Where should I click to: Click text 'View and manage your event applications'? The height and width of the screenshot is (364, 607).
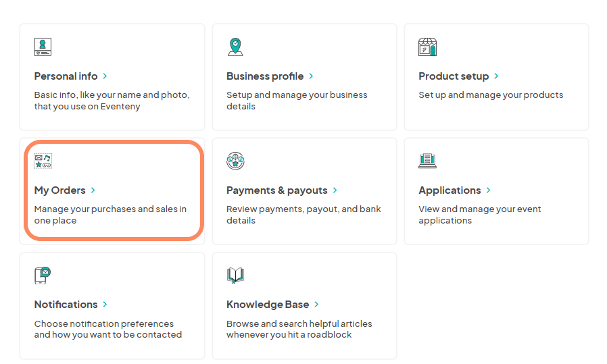(480, 215)
